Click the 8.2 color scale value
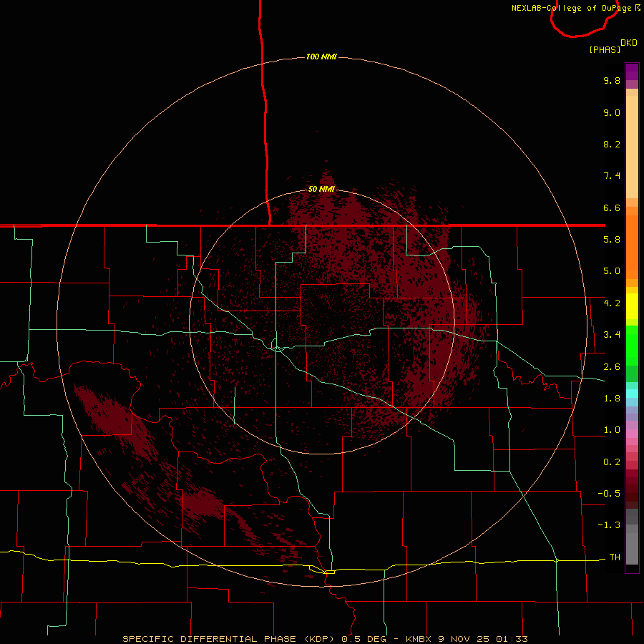 click(612, 144)
